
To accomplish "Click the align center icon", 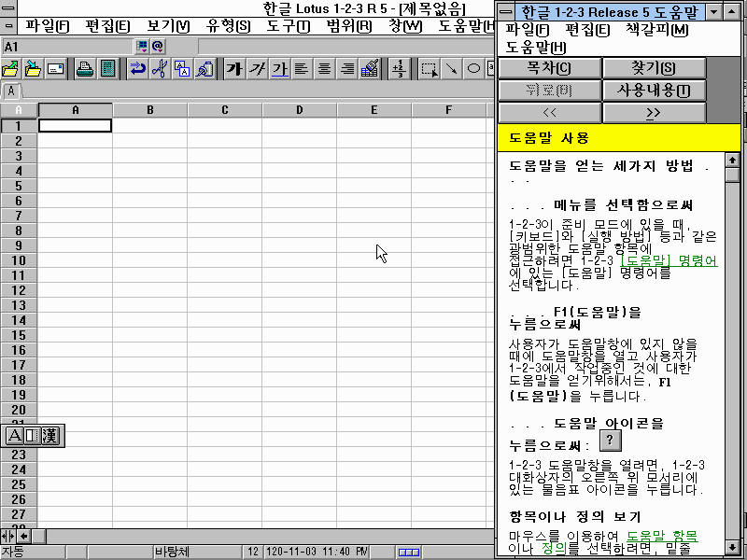I will pos(324,69).
